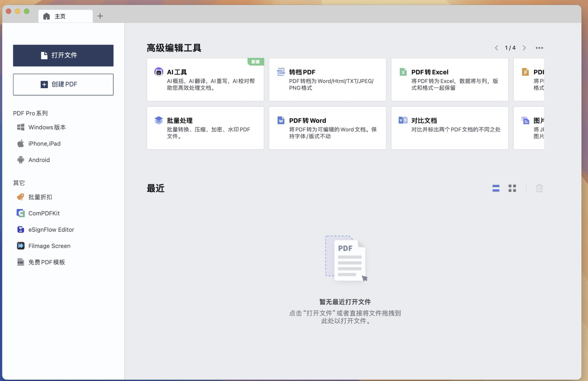The image size is (588, 381).
Task: Click the 打开文件 button
Action: [63, 55]
